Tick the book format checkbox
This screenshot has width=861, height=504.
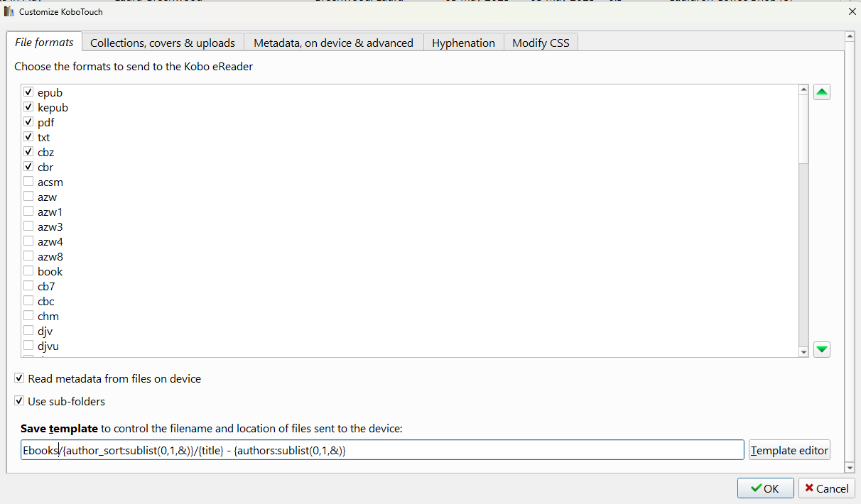[x=28, y=271]
